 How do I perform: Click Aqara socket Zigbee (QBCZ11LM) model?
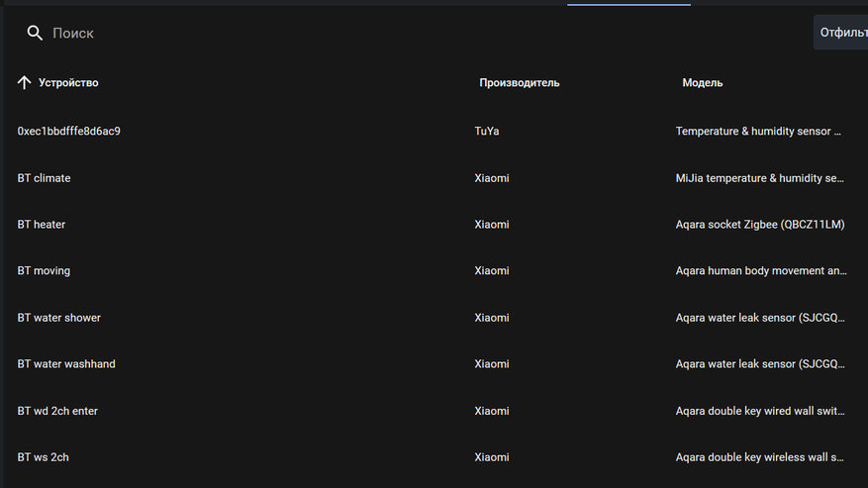pyautogui.click(x=760, y=225)
